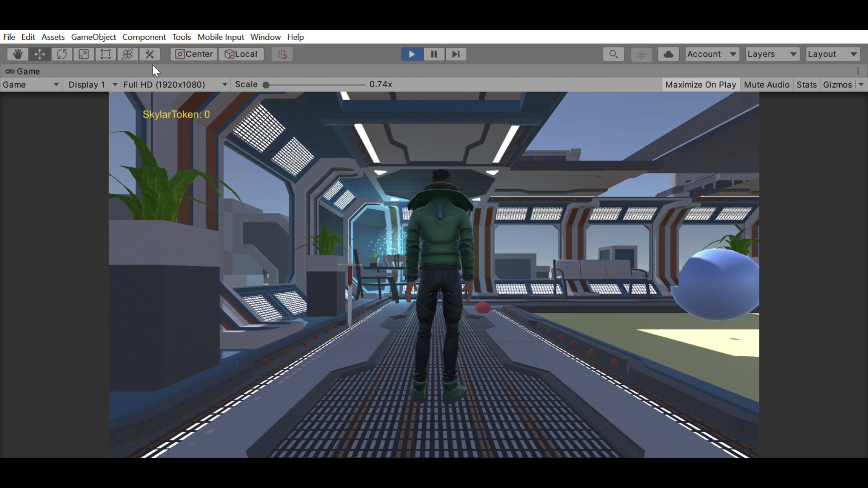868x488 pixels.
Task: Adjust the game view Scale slider
Action: click(x=266, y=85)
